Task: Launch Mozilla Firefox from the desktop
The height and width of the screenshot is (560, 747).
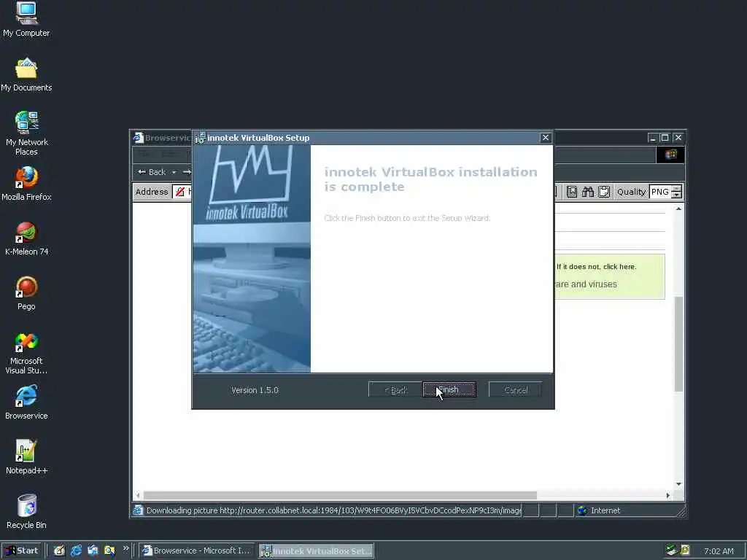Action: 26,184
